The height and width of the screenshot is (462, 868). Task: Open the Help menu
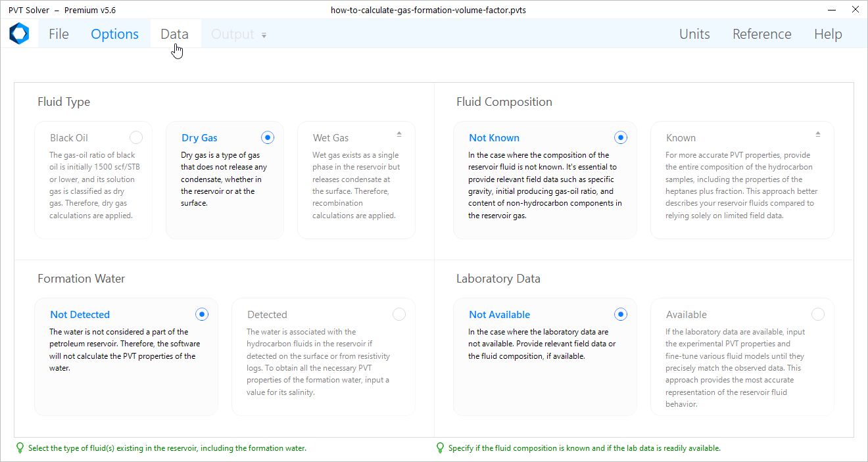point(827,34)
